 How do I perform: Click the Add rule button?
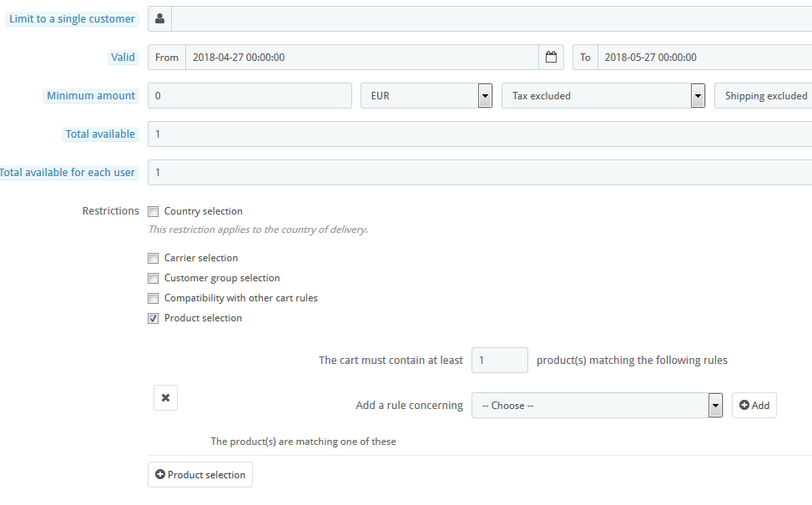click(x=754, y=406)
